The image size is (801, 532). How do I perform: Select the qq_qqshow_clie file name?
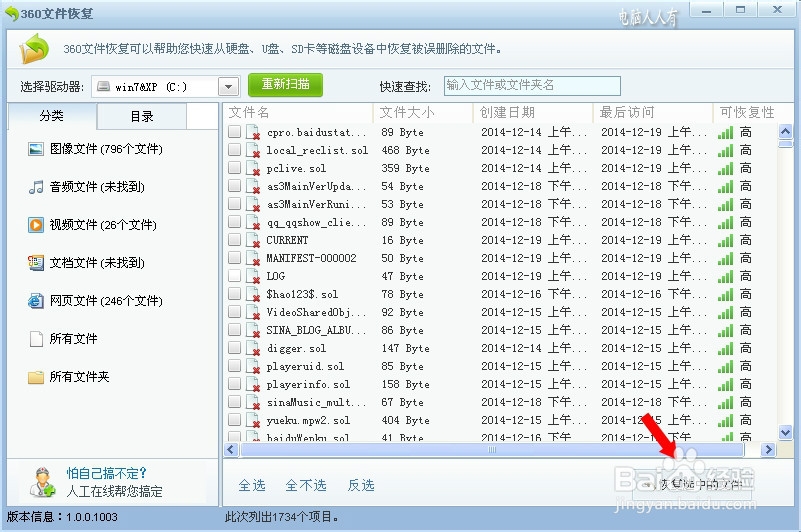pyautogui.click(x=316, y=222)
